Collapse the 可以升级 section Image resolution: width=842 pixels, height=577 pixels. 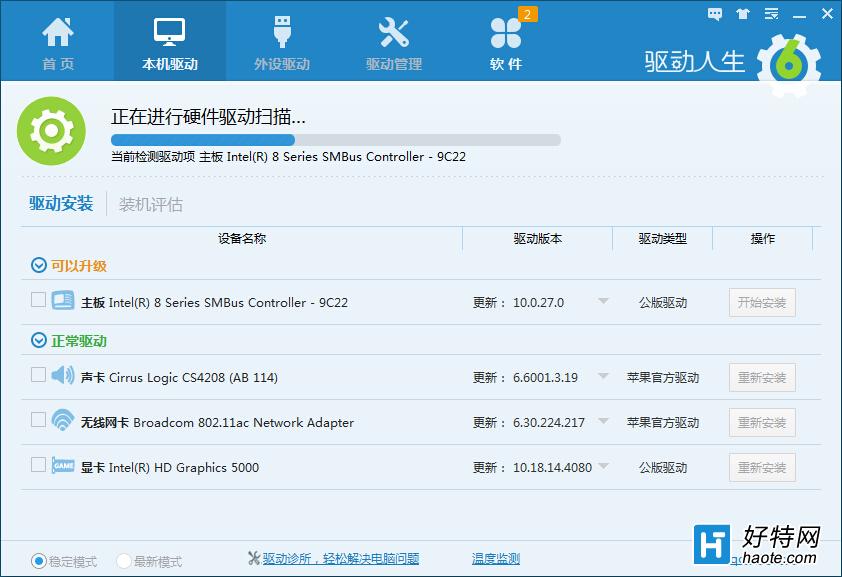coord(39,265)
